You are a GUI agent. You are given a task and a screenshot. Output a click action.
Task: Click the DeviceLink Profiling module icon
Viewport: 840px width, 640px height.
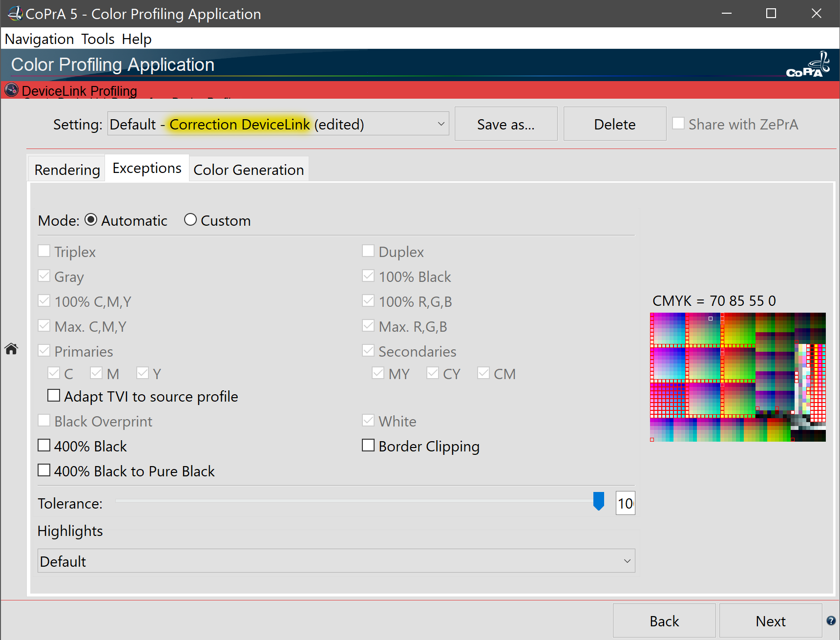coord(11,90)
